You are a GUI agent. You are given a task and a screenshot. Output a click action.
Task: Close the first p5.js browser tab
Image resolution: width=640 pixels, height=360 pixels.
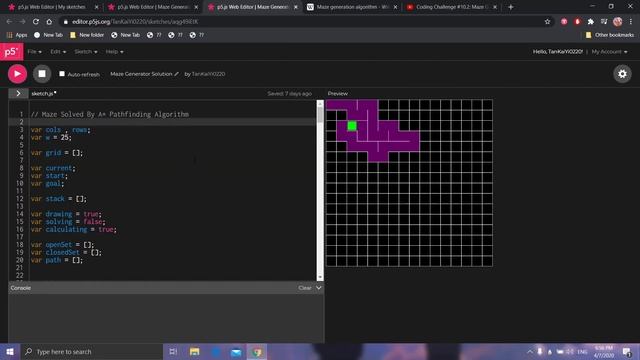(96, 7)
